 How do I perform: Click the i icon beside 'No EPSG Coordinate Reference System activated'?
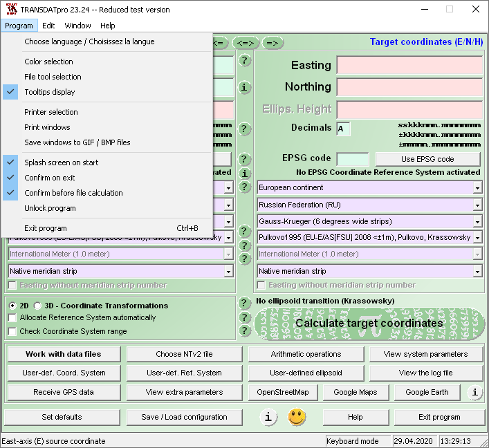pos(245,174)
